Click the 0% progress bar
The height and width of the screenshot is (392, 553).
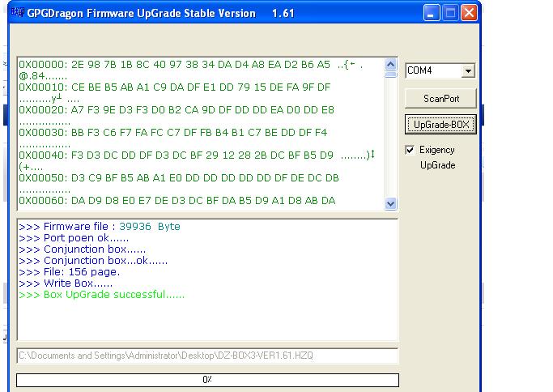207,380
